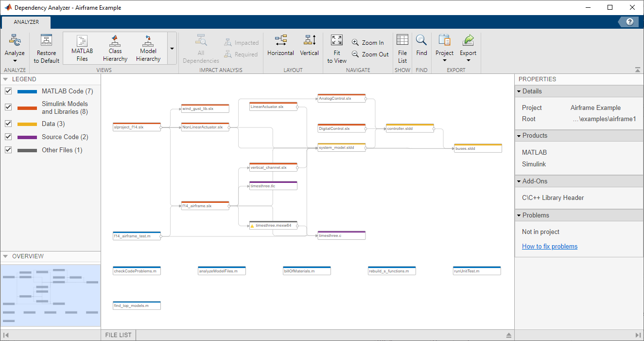
Task: Collapse the Add-Ons section
Action: [x=519, y=181]
